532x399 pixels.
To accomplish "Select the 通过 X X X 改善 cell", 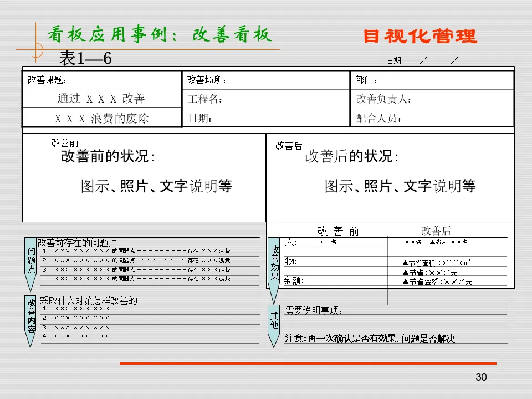I will pyautogui.click(x=102, y=99).
